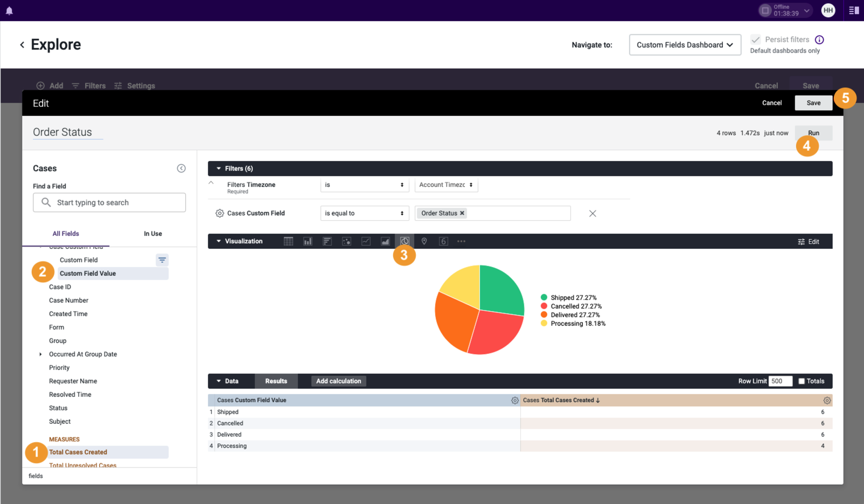Click the Add calculation button

(x=339, y=381)
